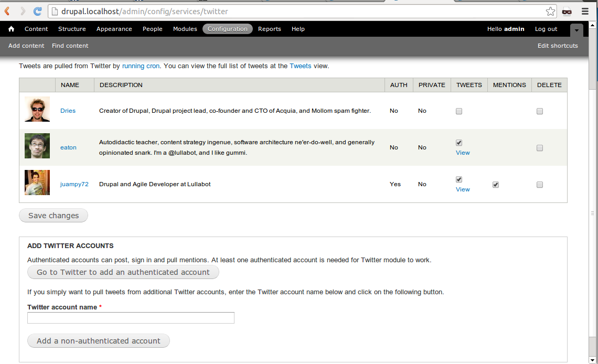Click the admin username link
The image size is (598, 364).
(514, 29)
